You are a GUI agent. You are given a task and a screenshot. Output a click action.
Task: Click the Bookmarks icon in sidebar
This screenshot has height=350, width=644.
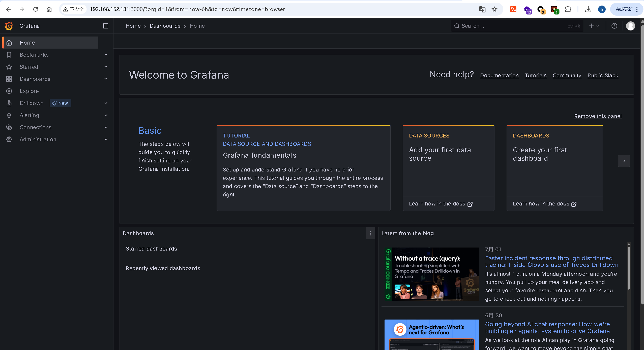coord(9,55)
